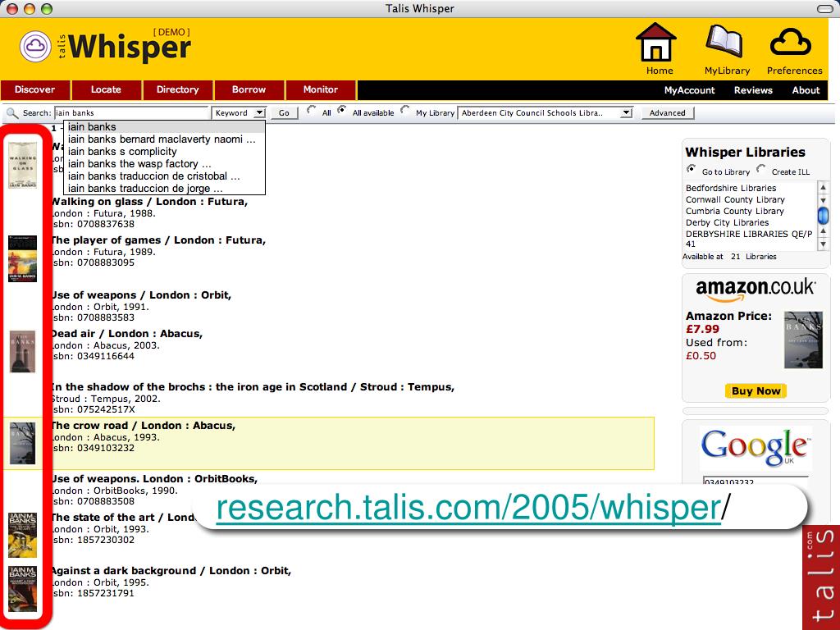Image resolution: width=840 pixels, height=630 pixels.
Task: Choose Go to Library radio option
Action: 691,169
